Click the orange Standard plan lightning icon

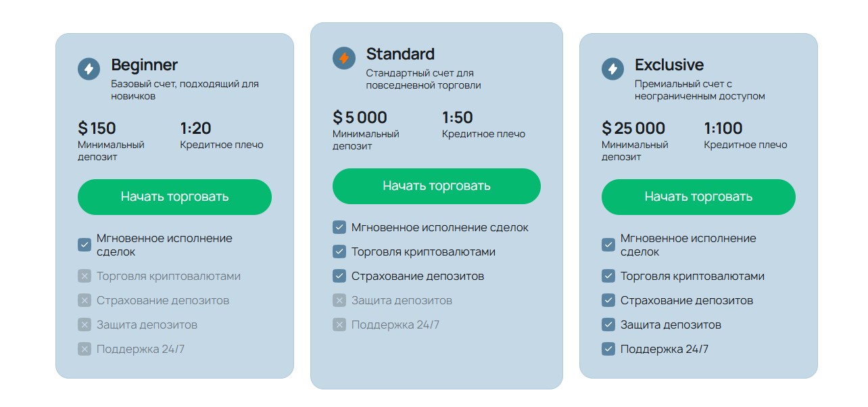(x=343, y=58)
